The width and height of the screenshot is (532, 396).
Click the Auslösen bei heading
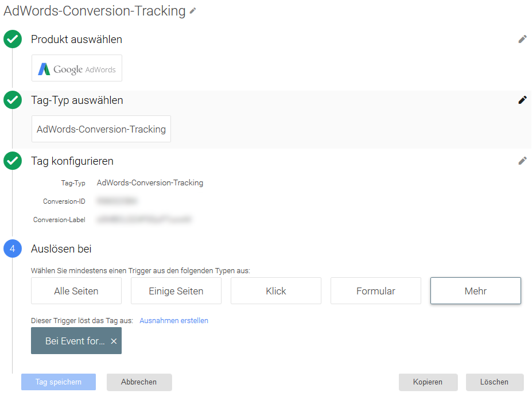[x=61, y=249]
